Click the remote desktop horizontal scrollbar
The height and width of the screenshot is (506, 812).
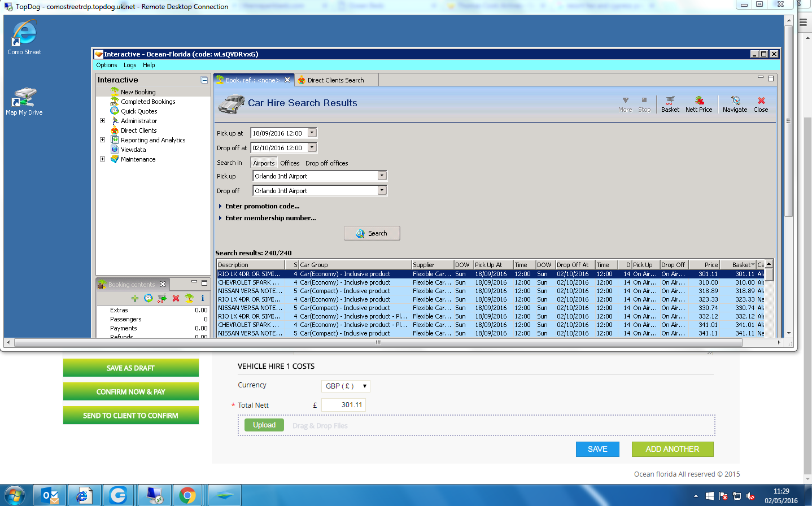click(378, 342)
